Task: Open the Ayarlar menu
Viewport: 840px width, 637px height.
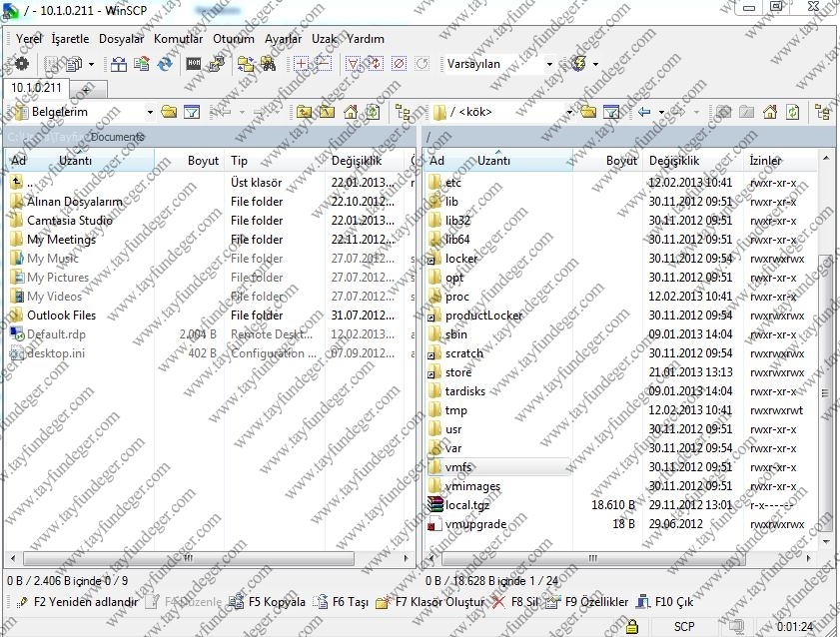Action: [283, 39]
